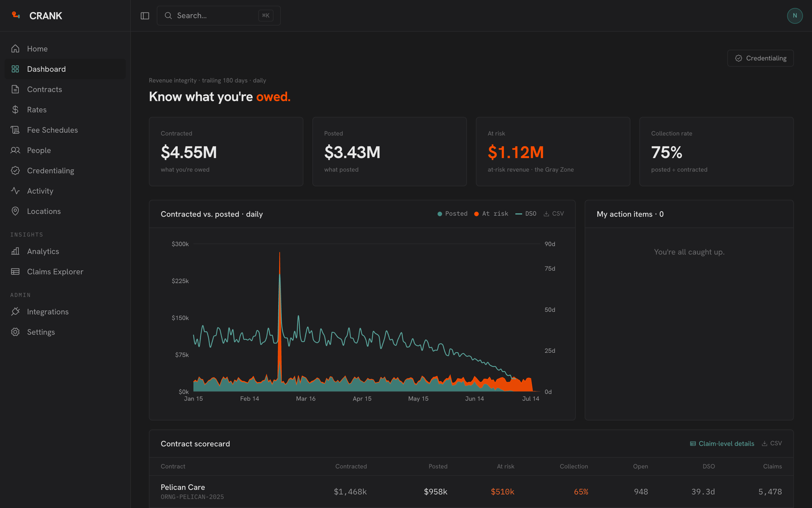
Task: Click the Rates dollar icon
Action: point(15,110)
